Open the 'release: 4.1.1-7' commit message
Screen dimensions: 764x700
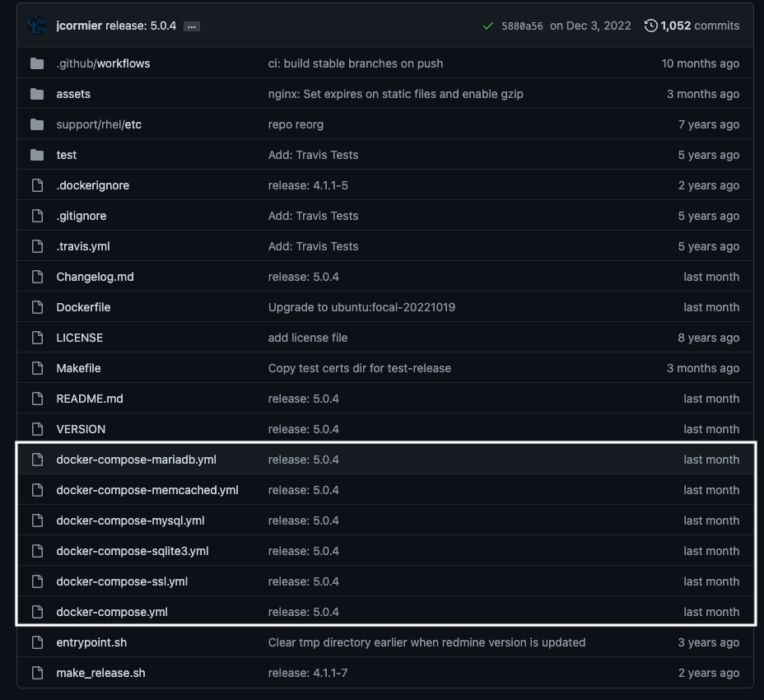click(308, 673)
